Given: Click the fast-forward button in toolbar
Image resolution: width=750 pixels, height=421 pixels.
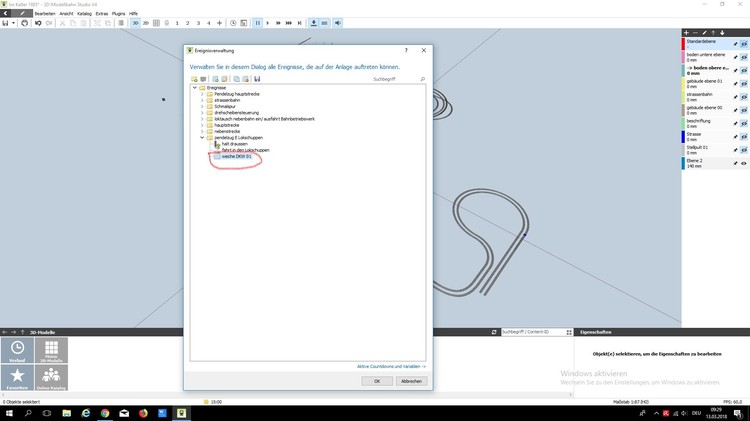Looking at the screenshot, I should (278, 23).
